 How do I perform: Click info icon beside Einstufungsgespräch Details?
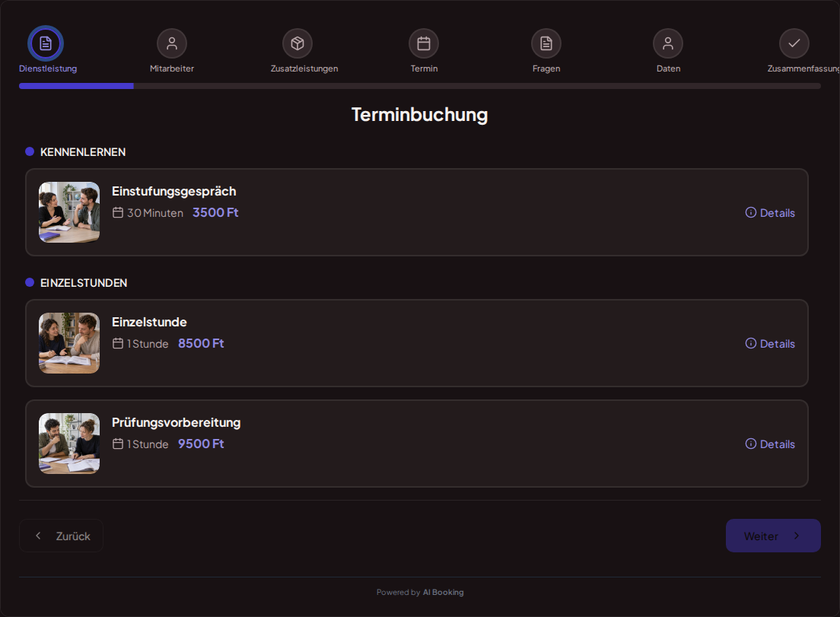751,212
